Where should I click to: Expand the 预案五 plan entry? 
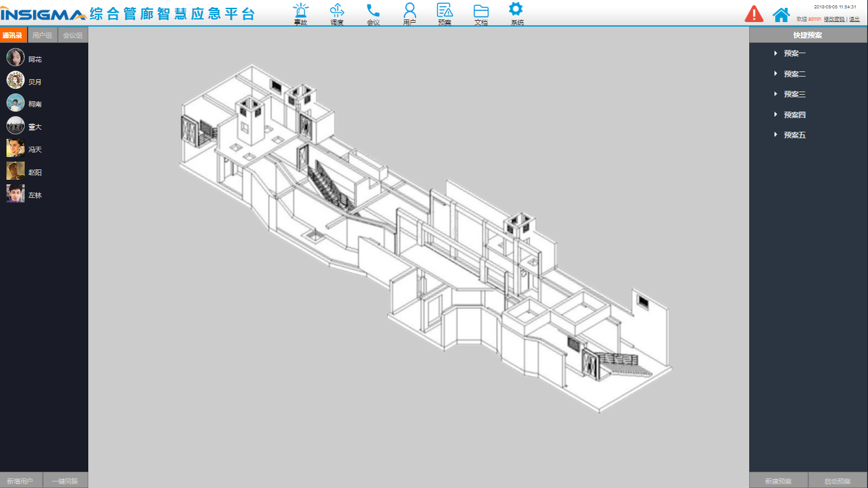(793, 135)
